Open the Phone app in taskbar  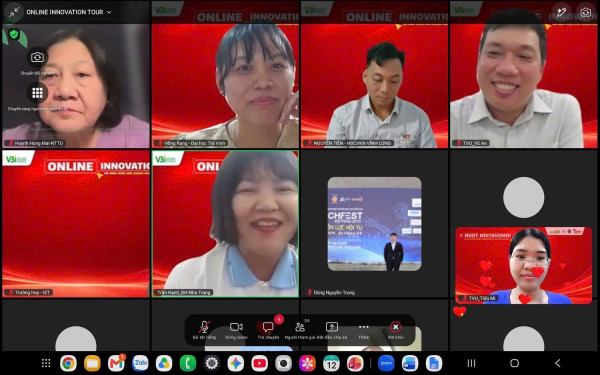188,363
